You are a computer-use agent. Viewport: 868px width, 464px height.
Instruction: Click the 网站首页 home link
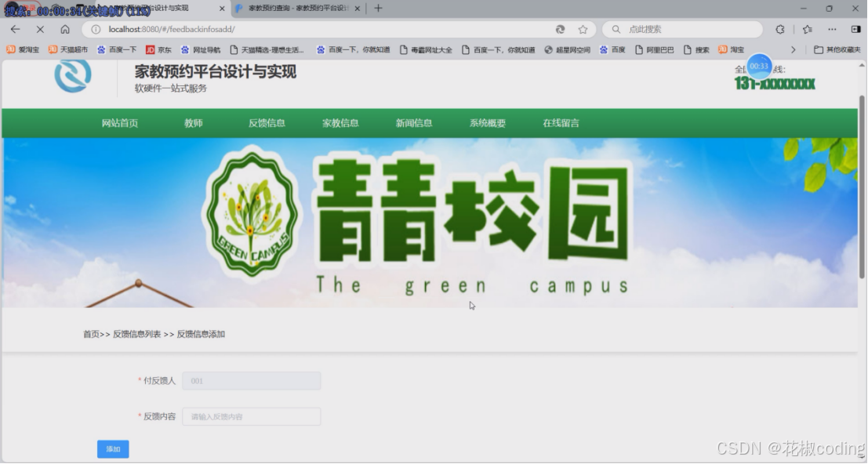119,123
